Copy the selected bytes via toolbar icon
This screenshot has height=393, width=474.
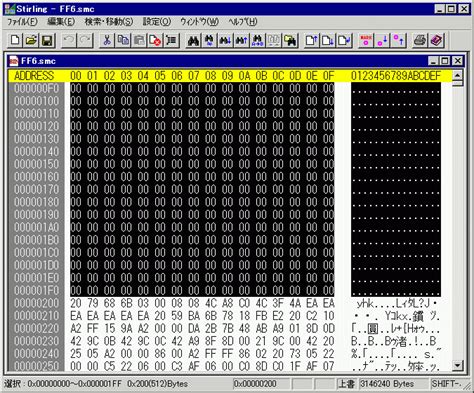point(123,40)
